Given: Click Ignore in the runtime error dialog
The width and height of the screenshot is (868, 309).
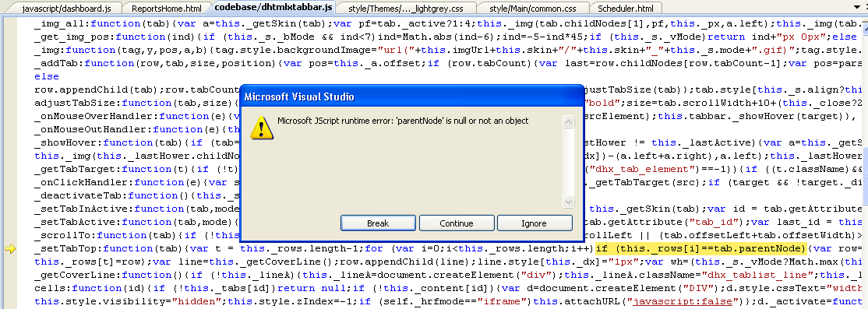Looking at the screenshot, I should pos(535,223).
